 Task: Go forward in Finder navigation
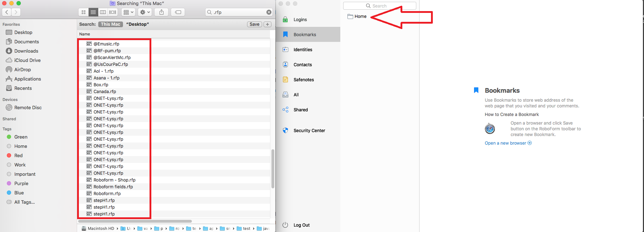point(16,12)
